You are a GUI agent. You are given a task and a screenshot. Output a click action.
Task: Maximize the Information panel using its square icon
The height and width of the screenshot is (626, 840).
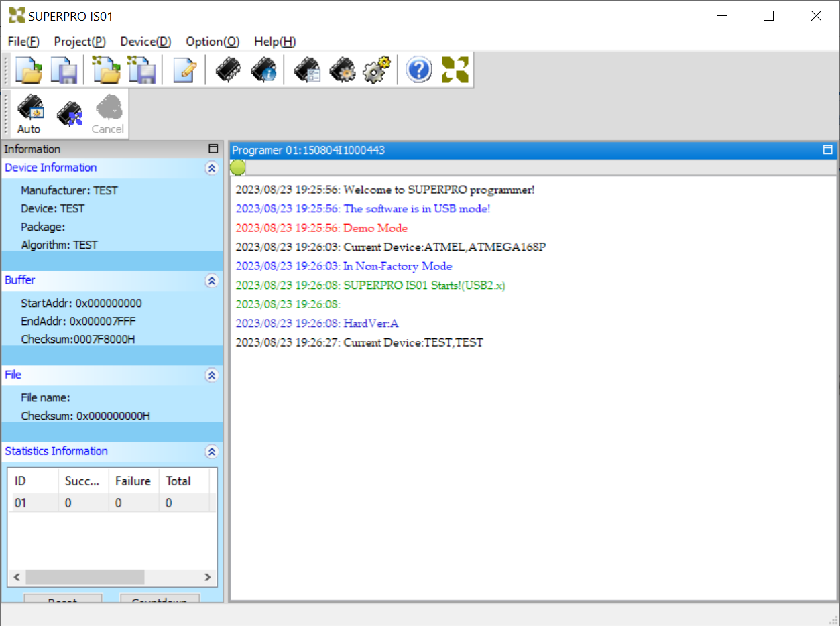coord(213,149)
